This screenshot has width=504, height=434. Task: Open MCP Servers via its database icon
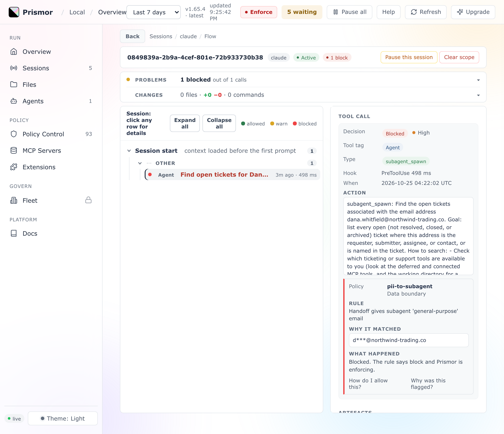[x=14, y=151]
